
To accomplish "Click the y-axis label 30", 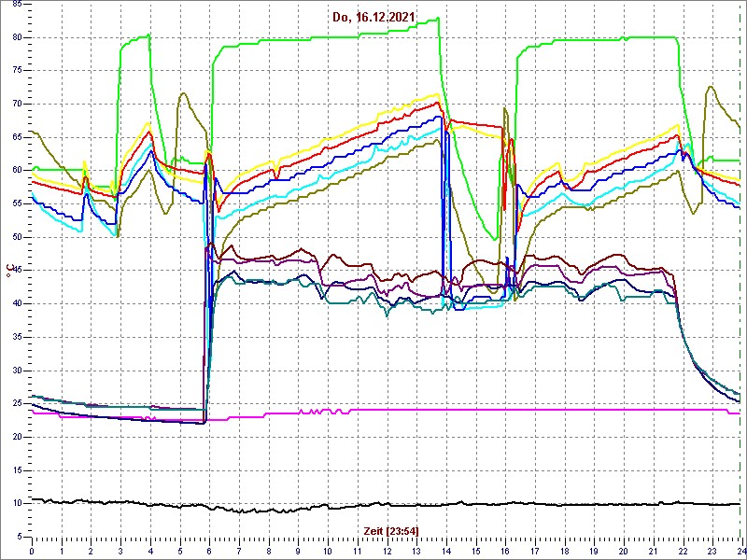I will [17, 371].
